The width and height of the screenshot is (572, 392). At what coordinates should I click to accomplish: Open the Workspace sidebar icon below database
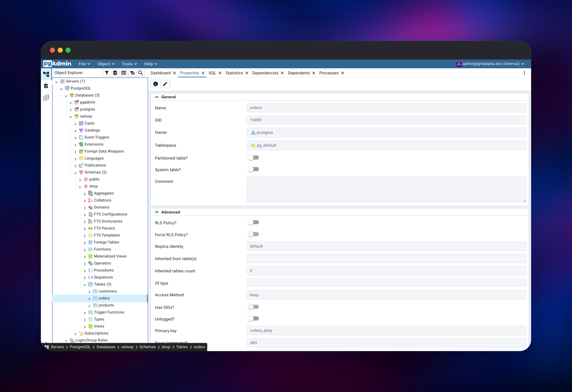(x=46, y=98)
